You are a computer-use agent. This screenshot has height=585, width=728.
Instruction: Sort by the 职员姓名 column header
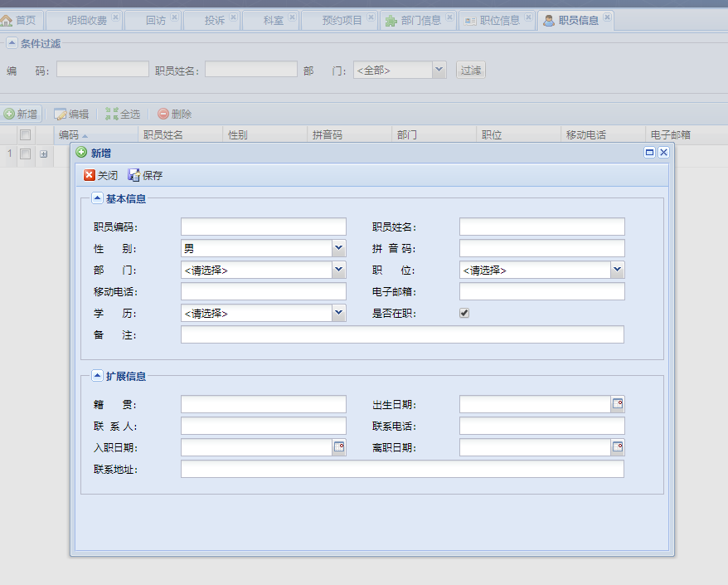click(x=181, y=134)
